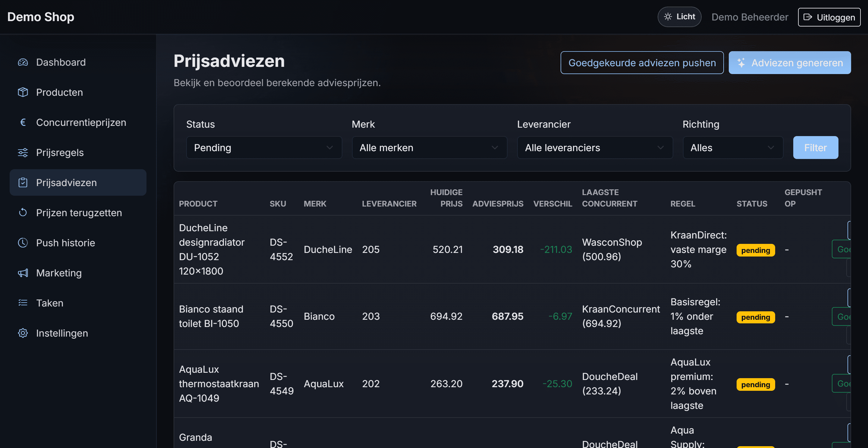Approve the AquaLux thermostaatkraan advice
The image size is (868, 448).
(x=842, y=383)
